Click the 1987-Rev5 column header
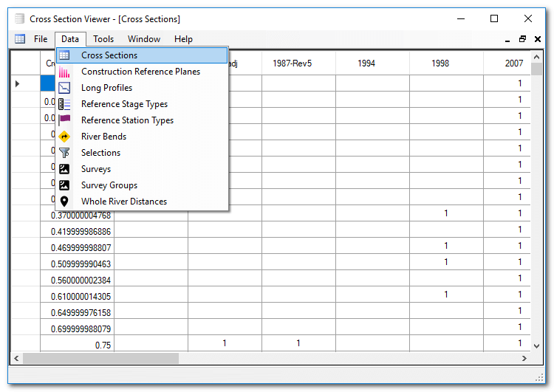 click(292, 63)
